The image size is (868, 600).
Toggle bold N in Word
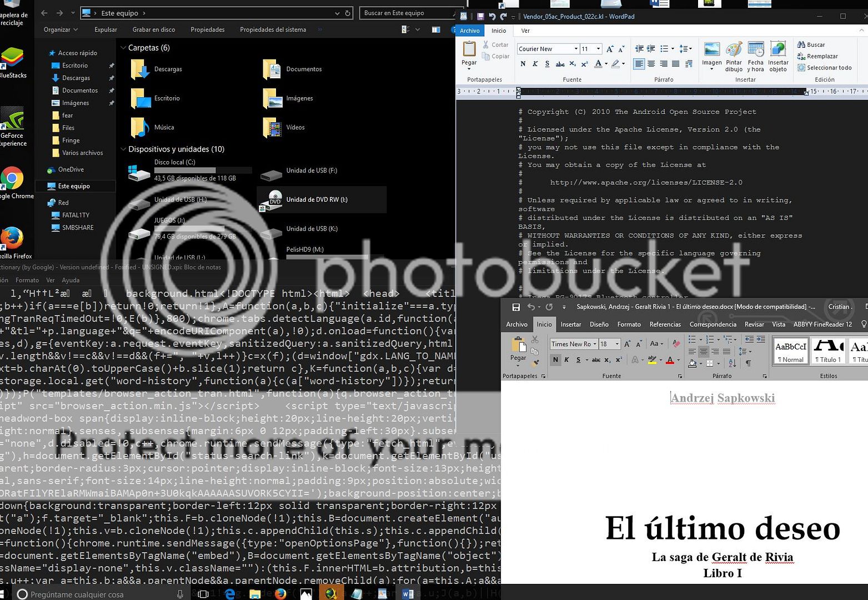[x=555, y=360]
